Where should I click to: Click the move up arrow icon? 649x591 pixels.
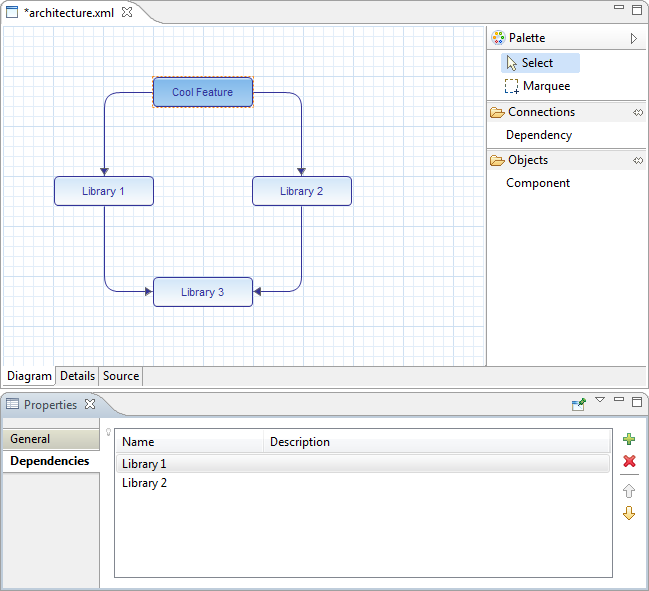tap(629, 491)
